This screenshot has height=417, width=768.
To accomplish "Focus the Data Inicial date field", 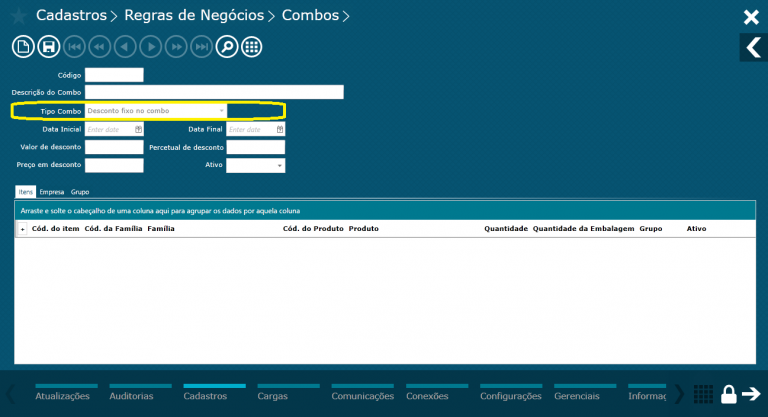I will point(114,129).
